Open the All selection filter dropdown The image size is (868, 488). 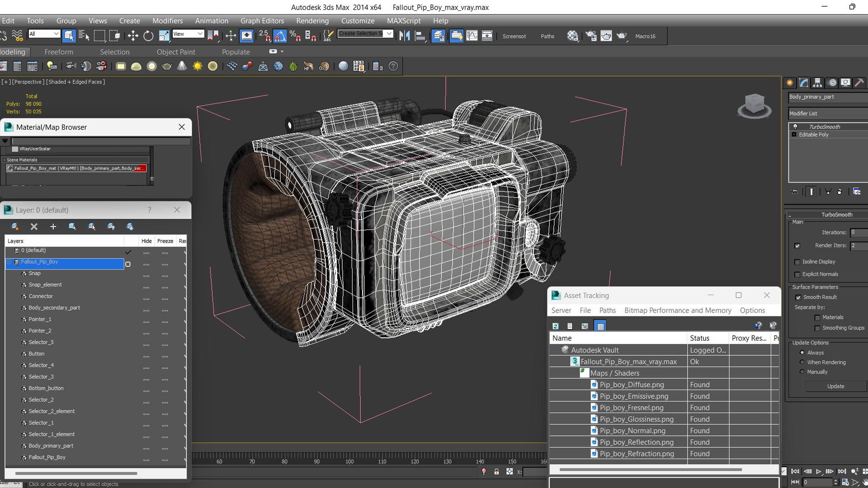pos(44,34)
